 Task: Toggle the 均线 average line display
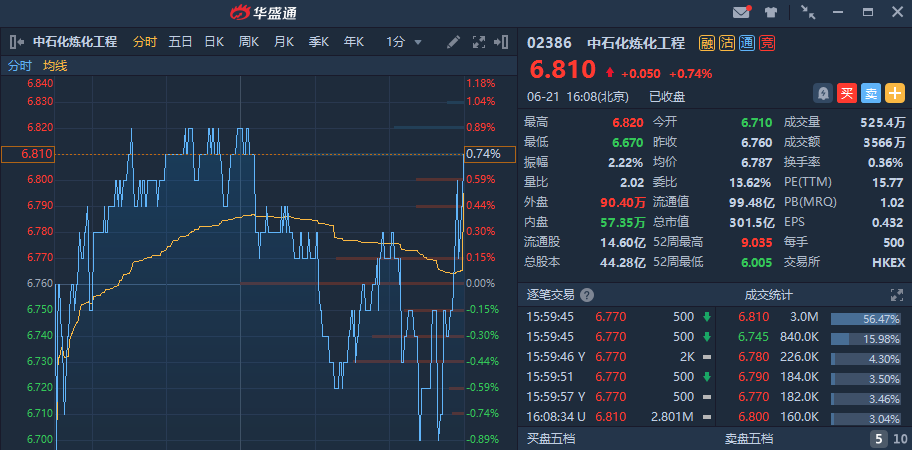click(x=55, y=65)
